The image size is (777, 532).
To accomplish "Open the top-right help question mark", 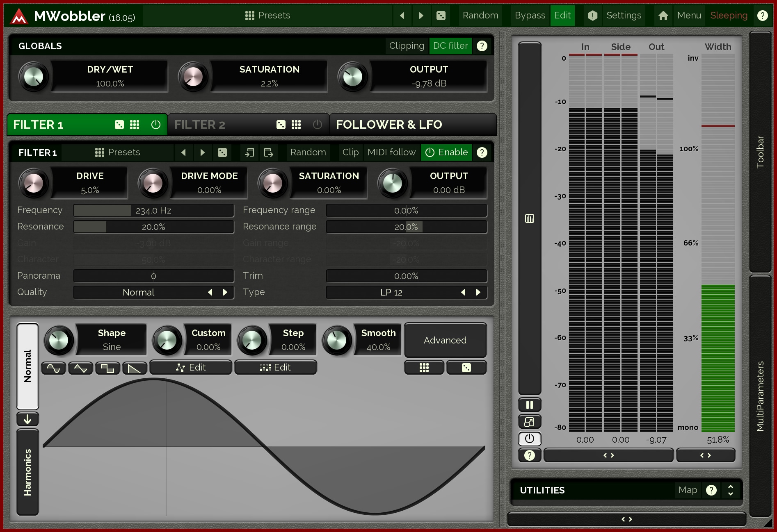I will pyautogui.click(x=762, y=16).
